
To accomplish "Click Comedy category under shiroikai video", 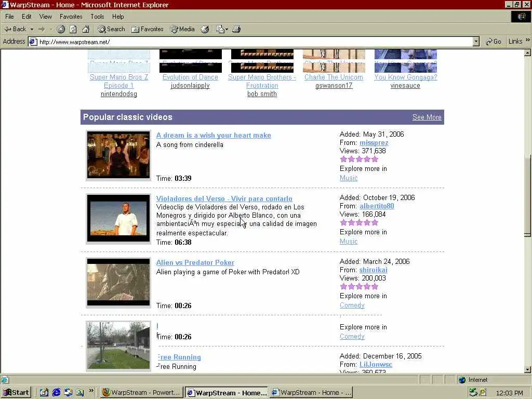I will tap(352, 305).
